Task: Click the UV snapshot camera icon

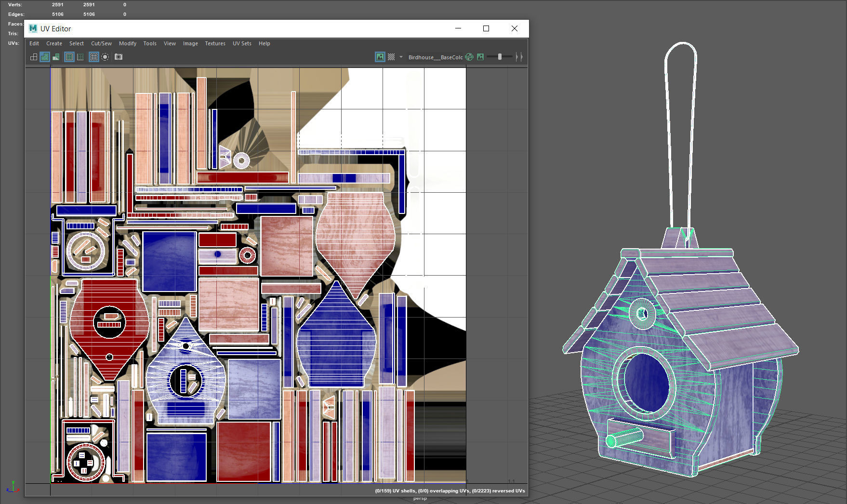Action: pos(119,57)
